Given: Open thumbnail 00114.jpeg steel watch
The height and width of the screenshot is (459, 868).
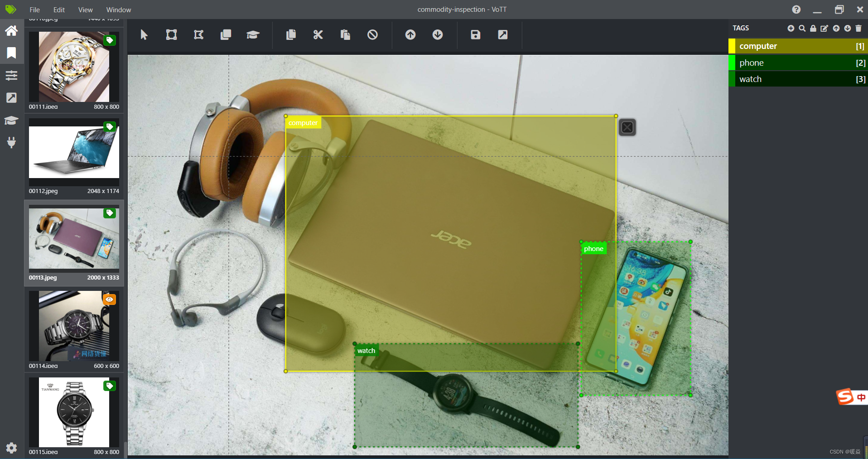Looking at the screenshot, I should (x=74, y=326).
